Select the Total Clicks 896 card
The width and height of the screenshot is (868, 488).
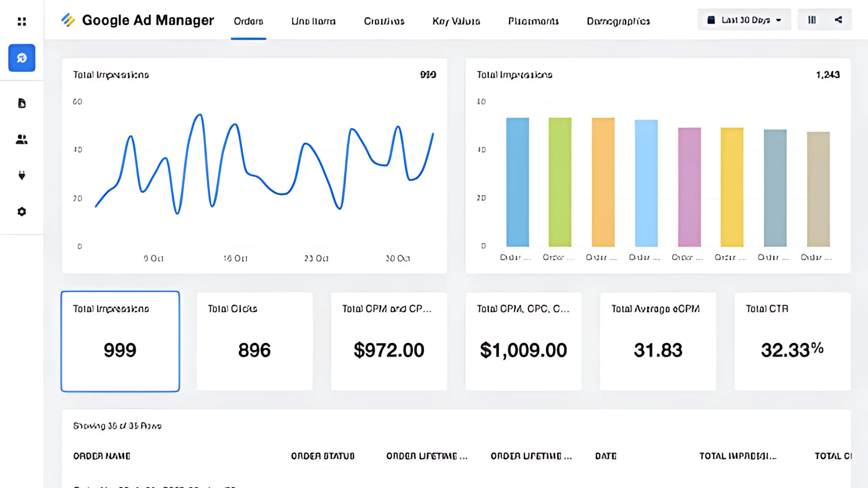click(255, 342)
